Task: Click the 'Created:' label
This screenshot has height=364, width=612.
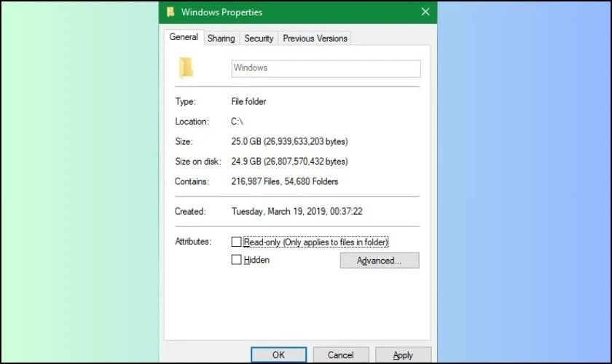Action: click(x=190, y=211)
